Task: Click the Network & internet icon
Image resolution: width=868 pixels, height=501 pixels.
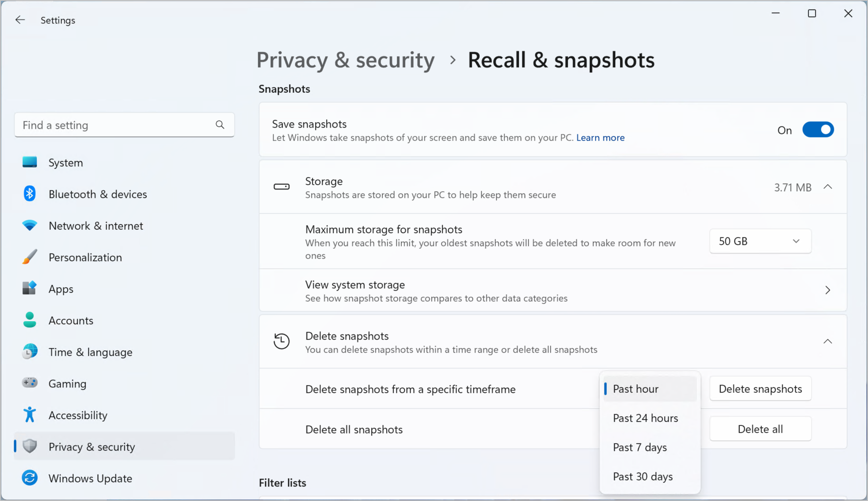Action: [x=29, y=225]
